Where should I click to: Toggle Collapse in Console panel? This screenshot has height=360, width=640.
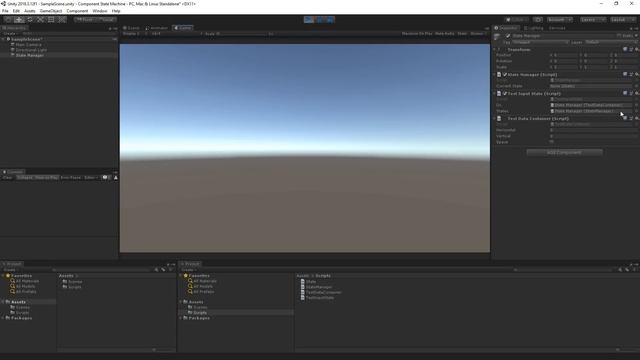[24, 178]
